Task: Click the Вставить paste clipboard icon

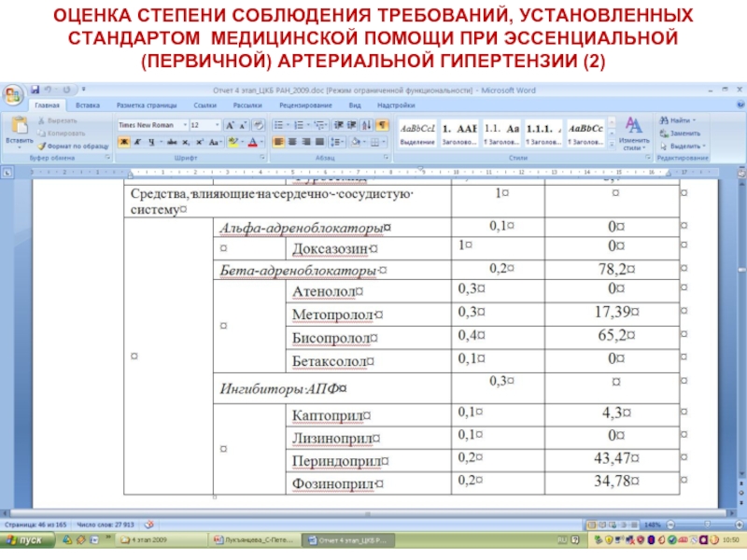Action: [20, 125]
